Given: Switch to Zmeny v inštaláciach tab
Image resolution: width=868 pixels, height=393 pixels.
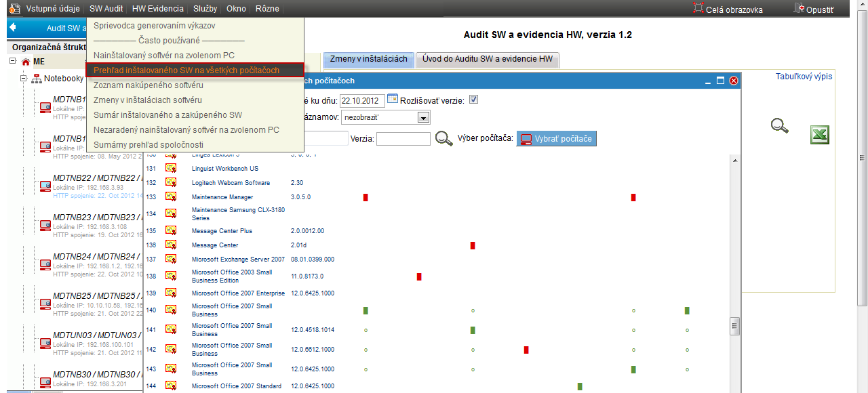Looking at the screenshot, I should (368, 59).
